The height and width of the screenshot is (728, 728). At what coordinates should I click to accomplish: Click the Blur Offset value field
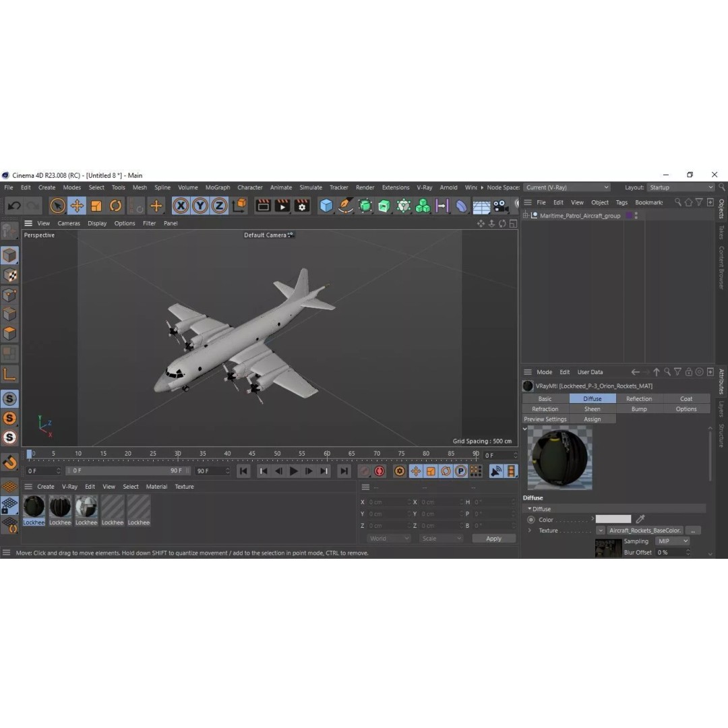pyautogui.click(x=673, y=553)
